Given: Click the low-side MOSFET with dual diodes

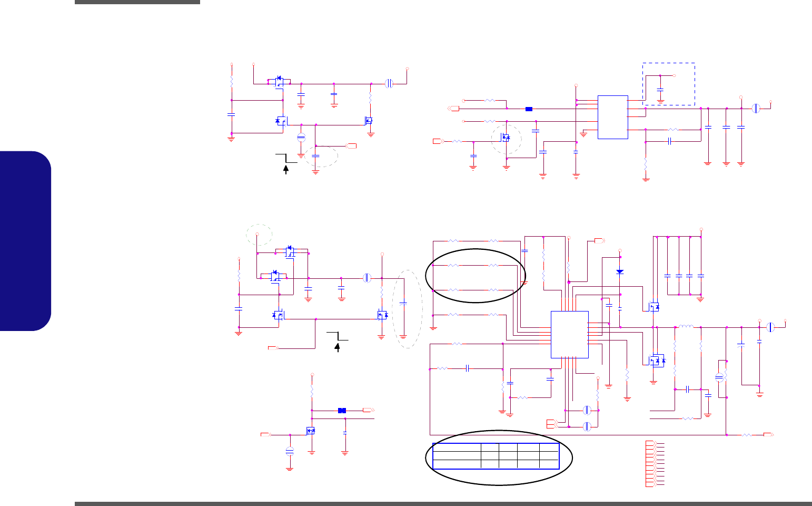Looking at the screenshot, I should tap(656, 361).
